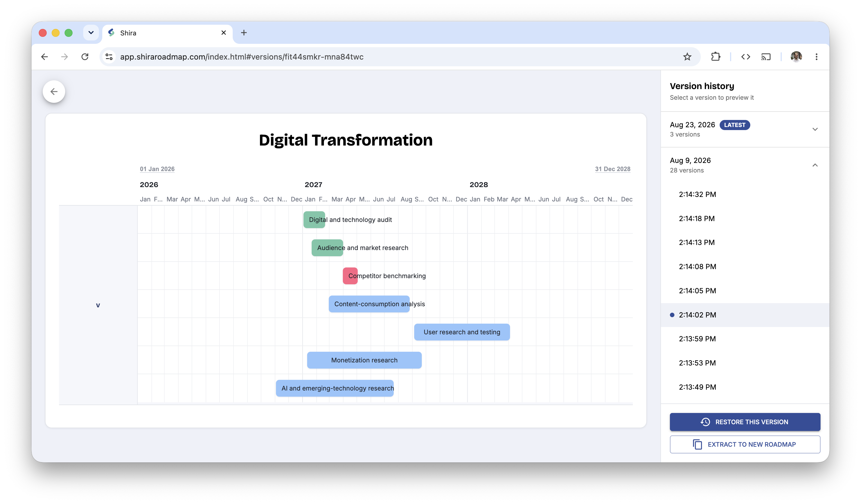Click the User research and testing bar
The height and width of the screenshot is (504, 861).
462,332
